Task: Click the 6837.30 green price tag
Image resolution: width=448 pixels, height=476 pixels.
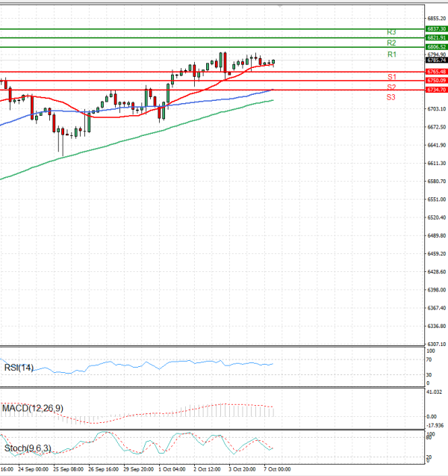Action: tap(435, 28)
